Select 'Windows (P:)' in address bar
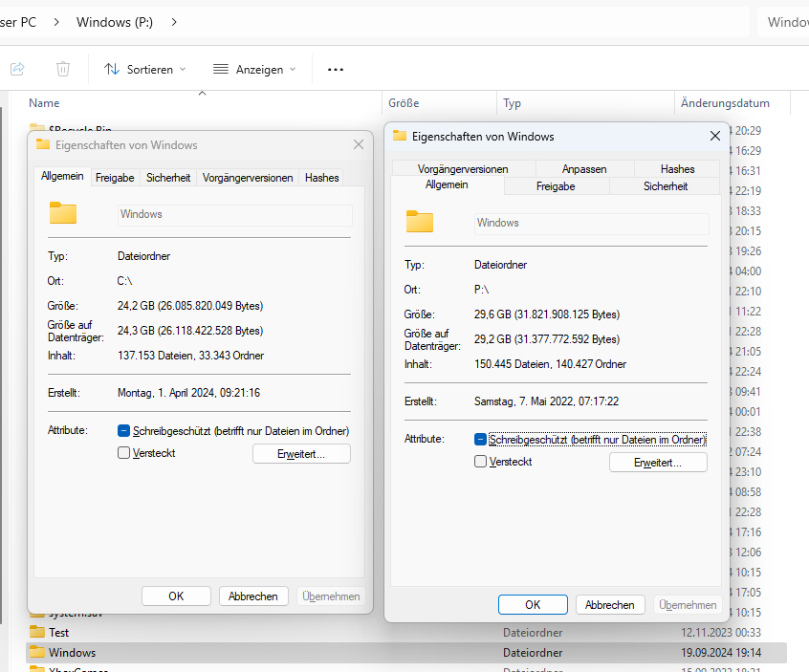Image resolution: width=809 pixels, height=672 pixels. (115, 22)
